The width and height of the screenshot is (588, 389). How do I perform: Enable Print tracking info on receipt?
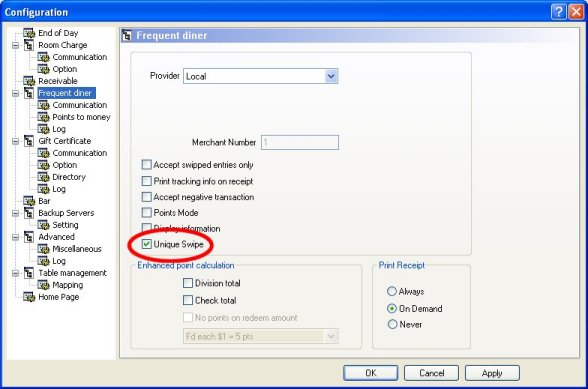tap(147, 181)
